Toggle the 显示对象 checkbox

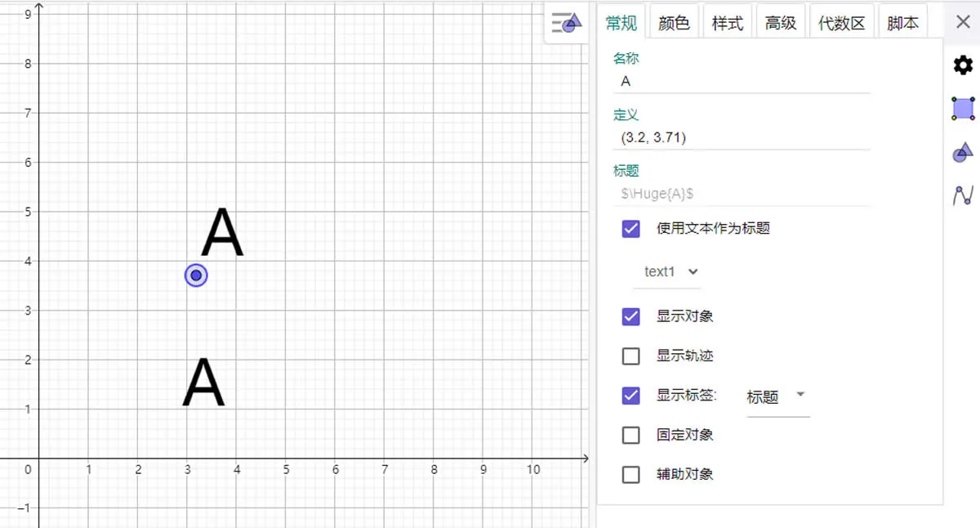[x=630, y=316]
